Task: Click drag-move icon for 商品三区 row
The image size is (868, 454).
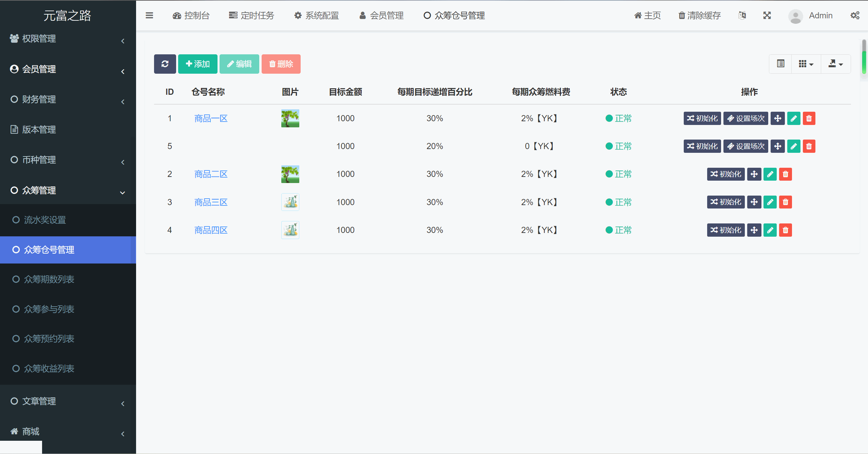Action: [754, 202]
